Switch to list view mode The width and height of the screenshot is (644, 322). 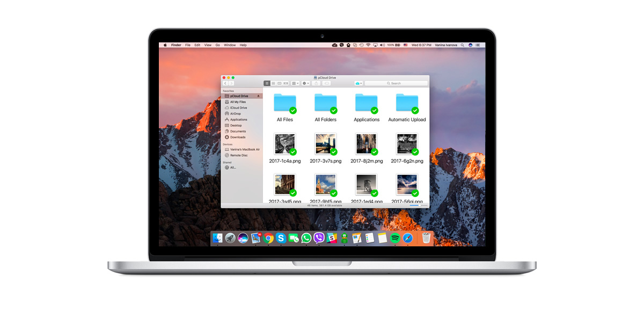coord(273,83)
